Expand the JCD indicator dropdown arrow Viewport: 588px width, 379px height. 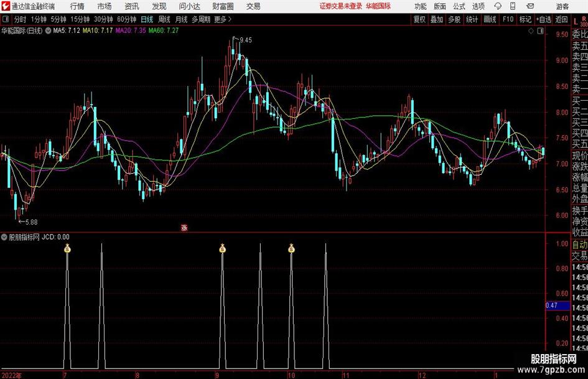[x=4, y=237]
